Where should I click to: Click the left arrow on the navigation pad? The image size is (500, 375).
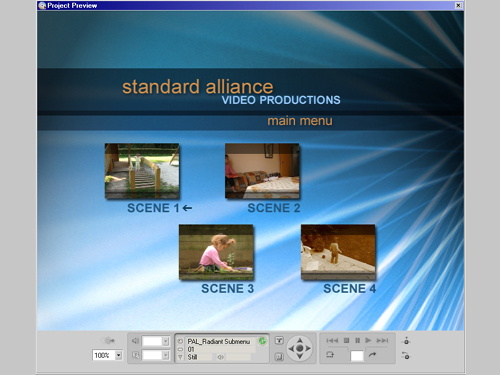coord(291,348)
